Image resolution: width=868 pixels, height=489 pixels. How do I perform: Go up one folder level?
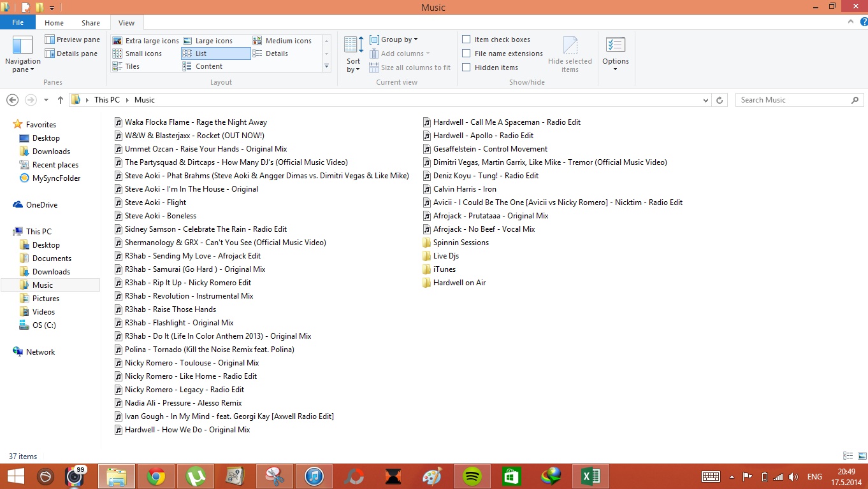[61, 100]
